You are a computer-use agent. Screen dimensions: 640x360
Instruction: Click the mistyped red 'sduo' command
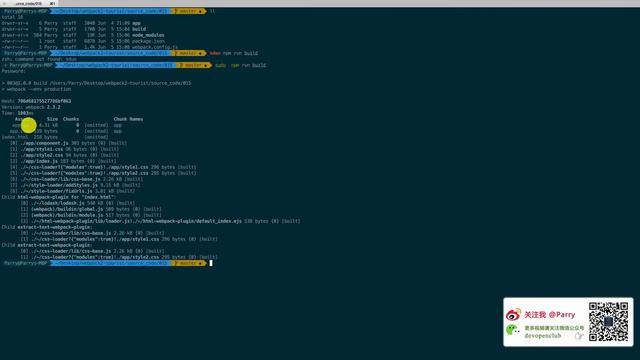(215, 53)
